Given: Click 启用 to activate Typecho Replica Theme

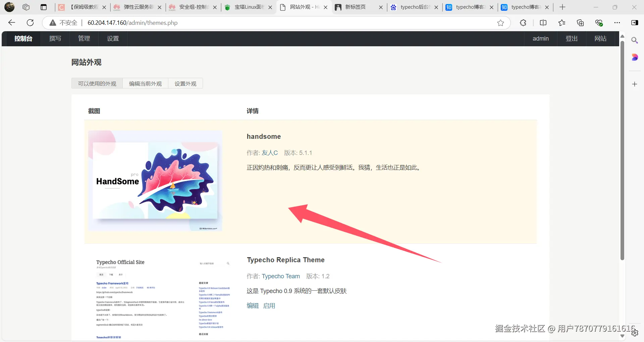Looking at the screenshot, I should point(269,306).
